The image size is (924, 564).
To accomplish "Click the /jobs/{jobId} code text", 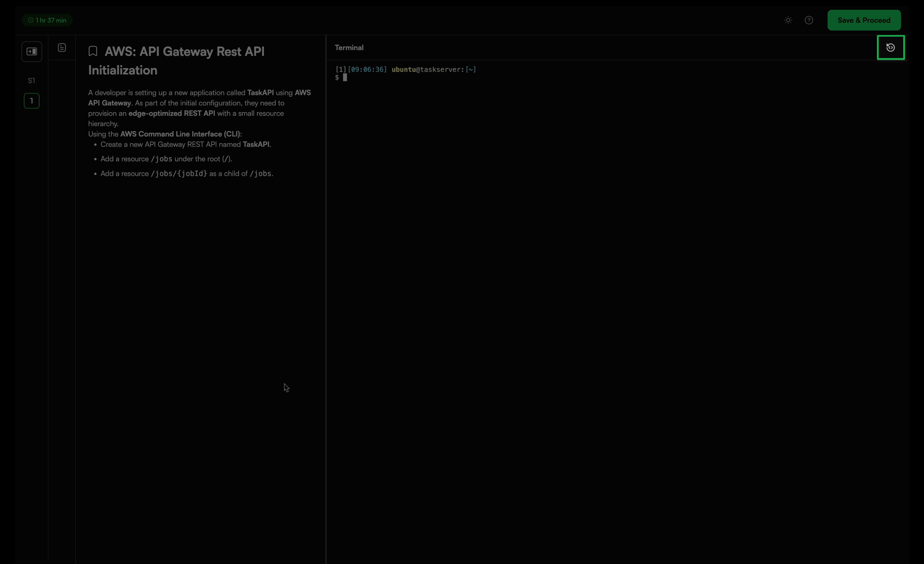I will click(x=179, y=174).
